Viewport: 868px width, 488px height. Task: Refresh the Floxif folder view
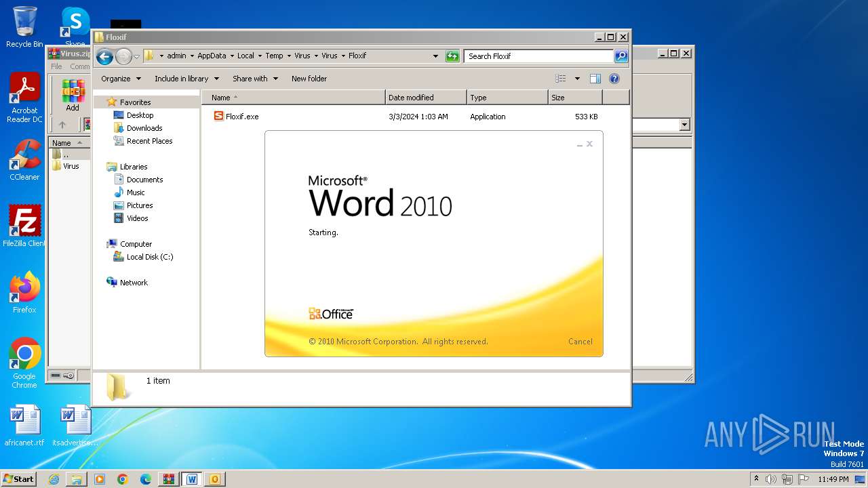[x=452, y=56]
